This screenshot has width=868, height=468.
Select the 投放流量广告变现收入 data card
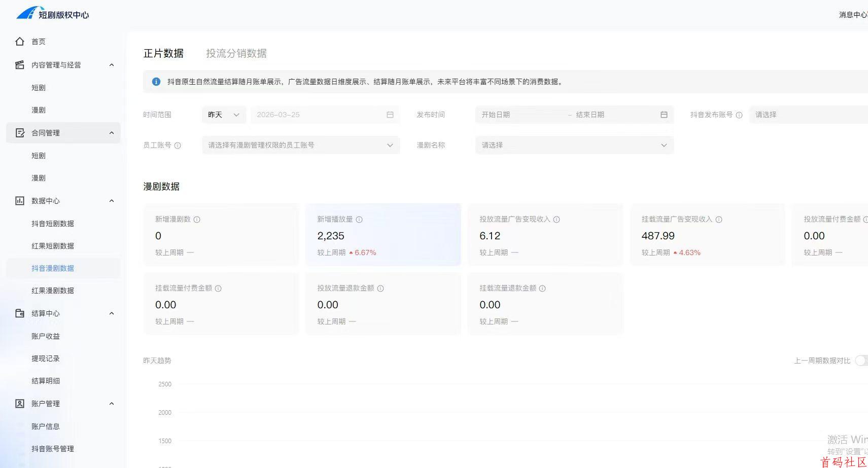(x=545, y=235)
